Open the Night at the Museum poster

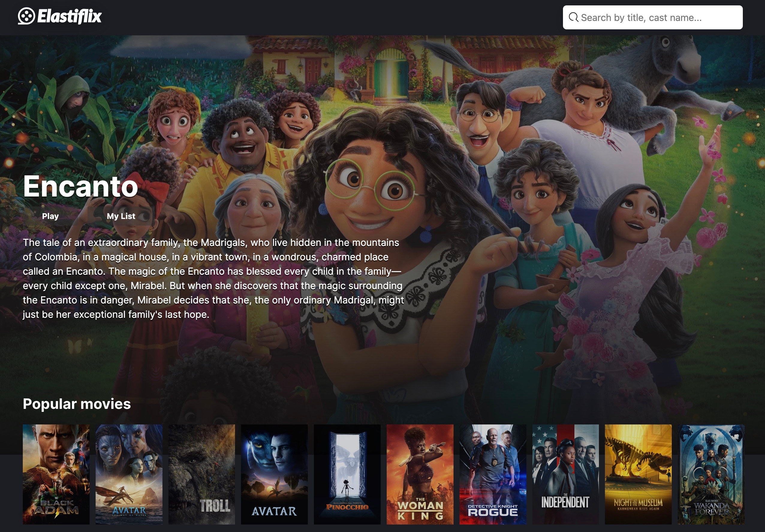[x=638, y=474]
